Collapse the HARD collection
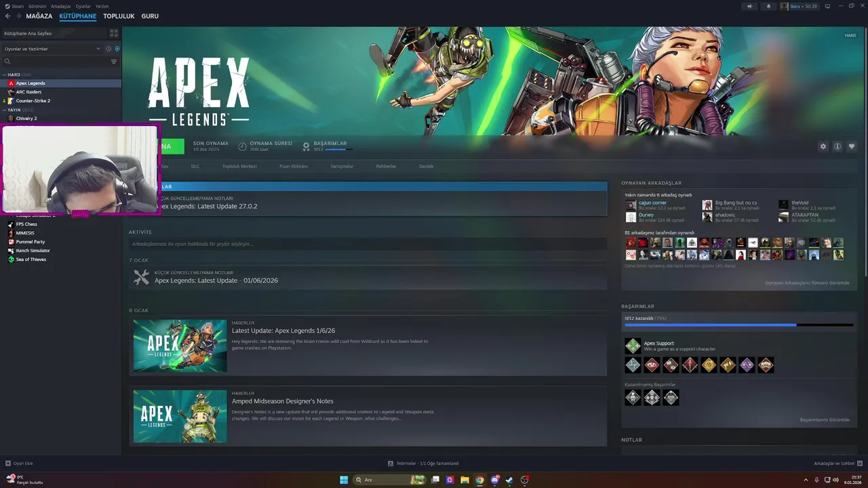Viewport: 868px width, 488px height. point(4,75)
